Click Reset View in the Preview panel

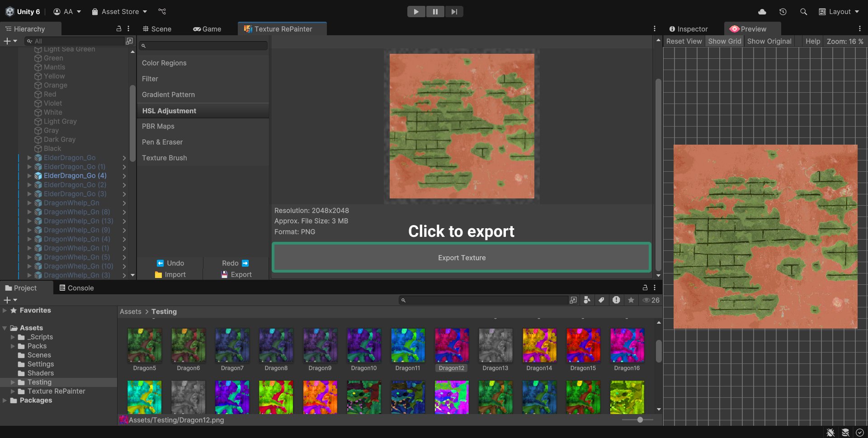[684, 41]
